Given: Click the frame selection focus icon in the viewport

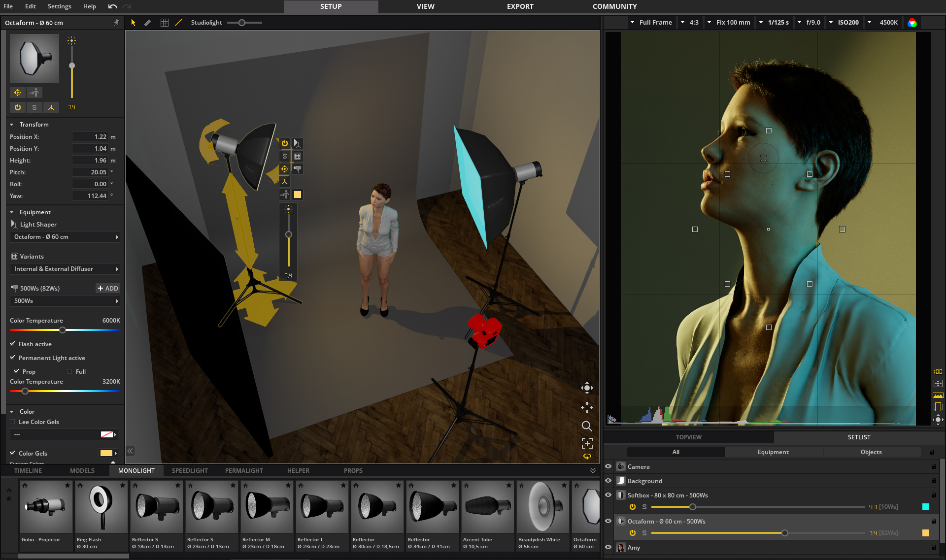Looking at the screenshot, I should [x=587, y=443].
